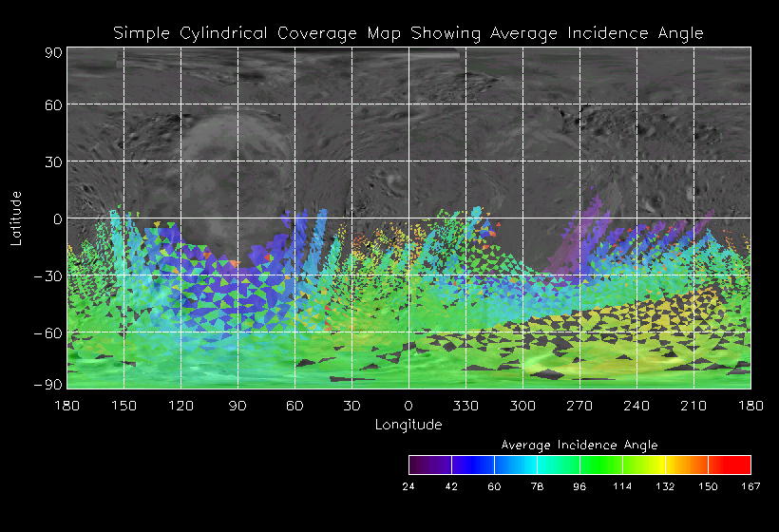This screenshot has height=532, width=779.
Task: Click the map title text
Action: coord(408,33)
